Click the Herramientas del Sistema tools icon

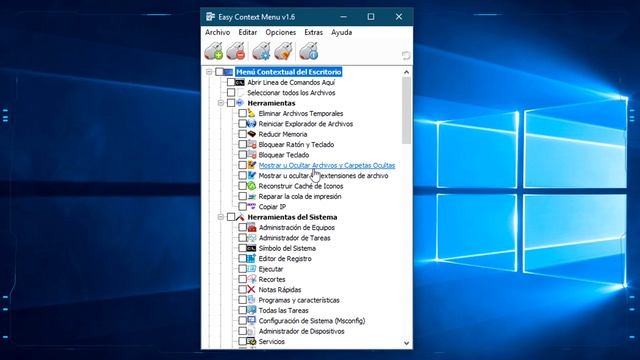(x=240, y=217)
